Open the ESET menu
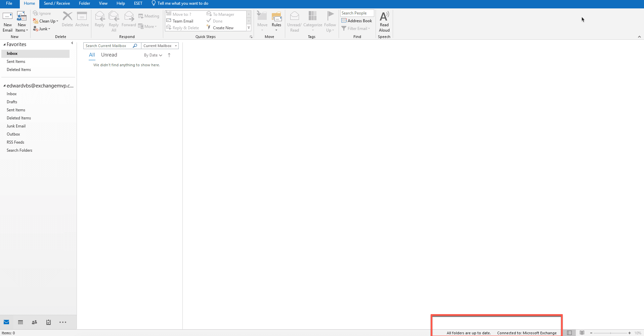The image size is (644, 336). (138, 3)
